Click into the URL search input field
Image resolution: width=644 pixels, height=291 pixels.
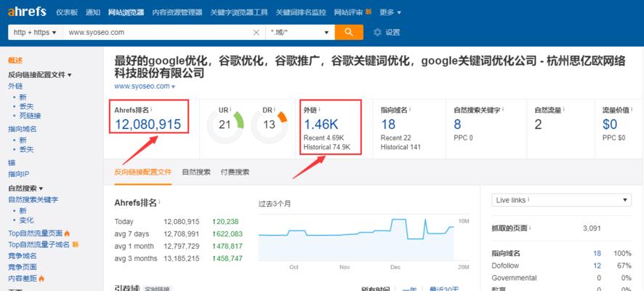point(158,33)
